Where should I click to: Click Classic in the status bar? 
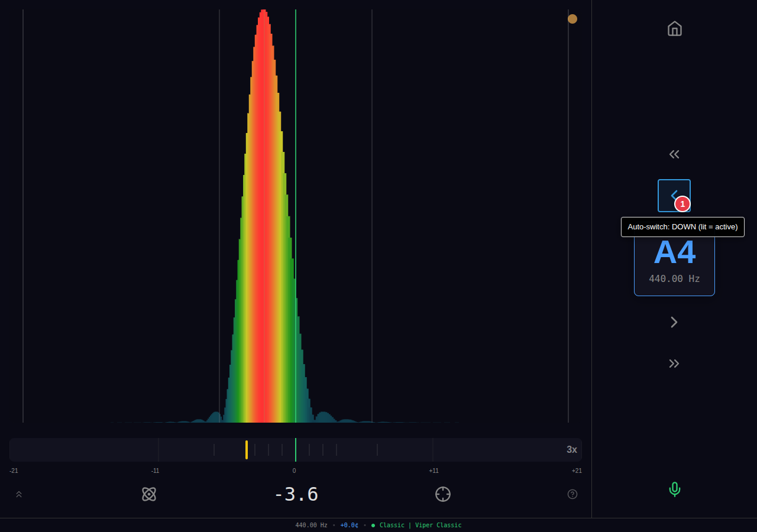[x=392, y=525]
